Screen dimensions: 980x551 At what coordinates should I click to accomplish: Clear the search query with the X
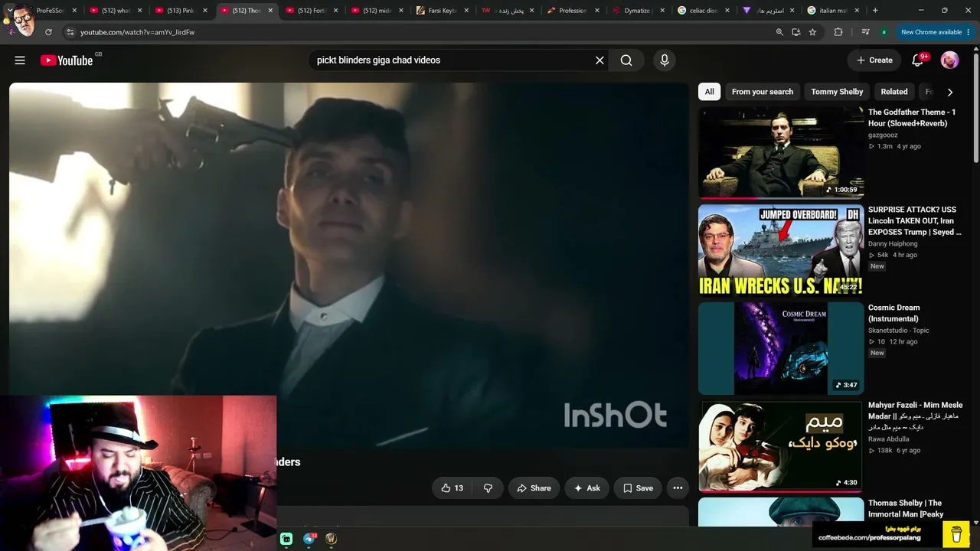pyautogui.click(x=599, y=60)
